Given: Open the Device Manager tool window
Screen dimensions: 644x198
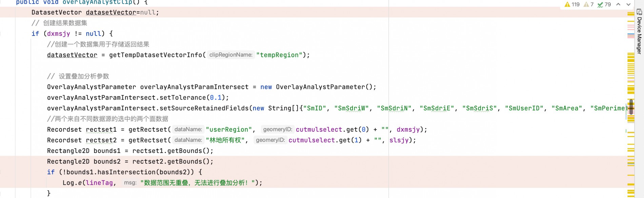Looking at the screenshot, I should tap(639, 31).
